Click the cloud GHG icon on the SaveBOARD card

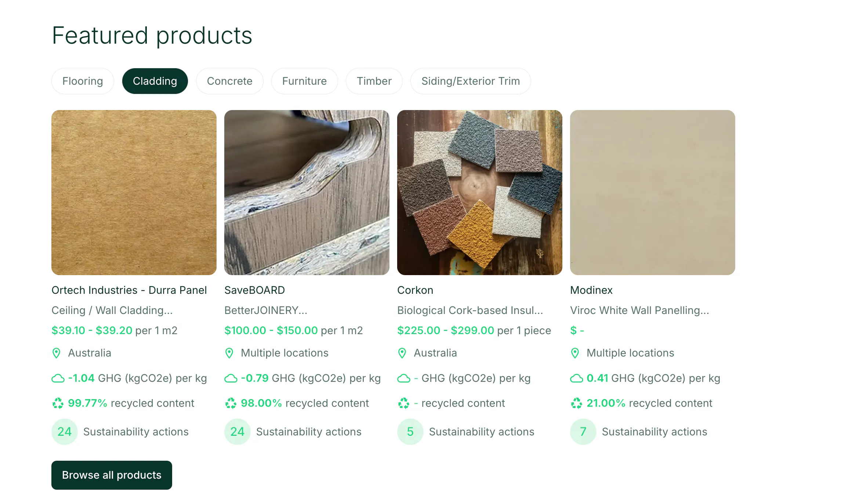(231, 378)
